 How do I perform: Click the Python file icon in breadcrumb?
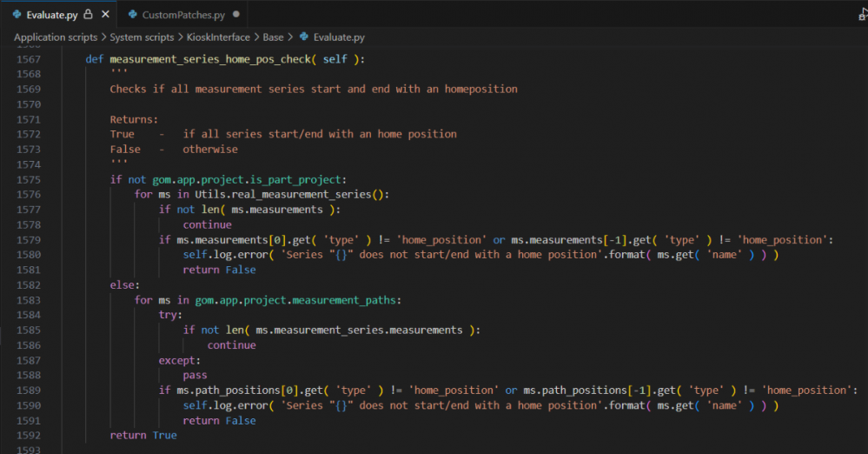click(x=303, y=37)
